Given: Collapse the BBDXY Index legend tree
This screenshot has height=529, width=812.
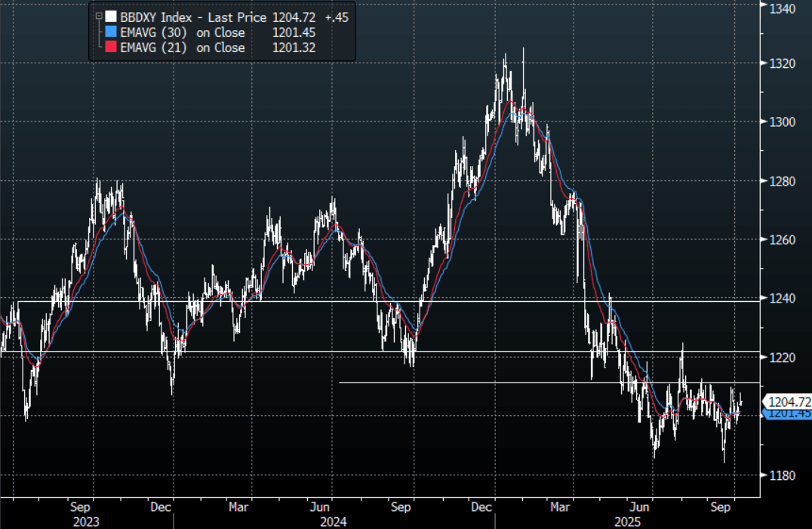Looking at the screenshot, I should point(100,17).
